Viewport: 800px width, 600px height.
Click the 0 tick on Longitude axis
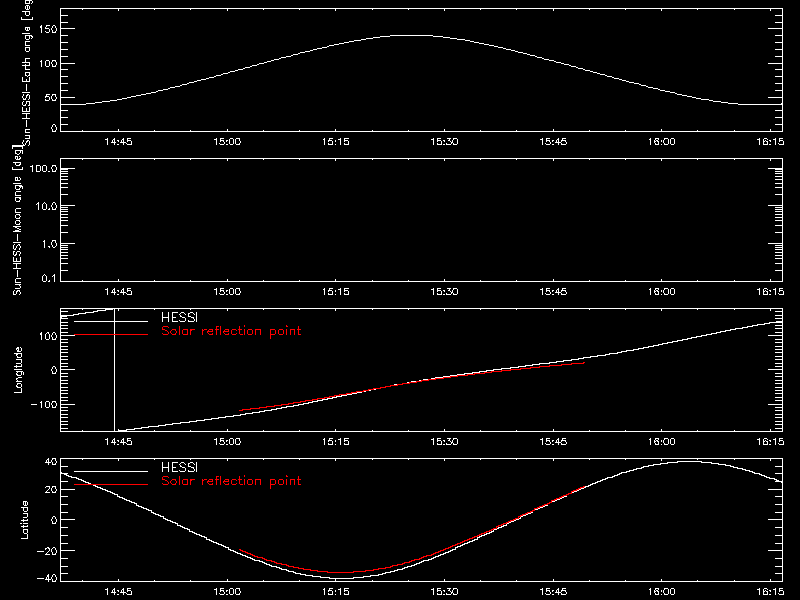coord(54,370)
